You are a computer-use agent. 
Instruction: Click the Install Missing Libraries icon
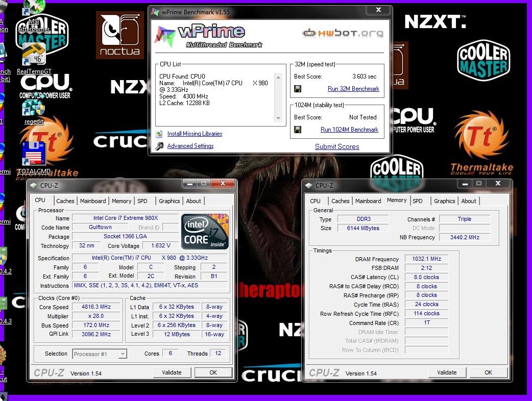(159, 134)
